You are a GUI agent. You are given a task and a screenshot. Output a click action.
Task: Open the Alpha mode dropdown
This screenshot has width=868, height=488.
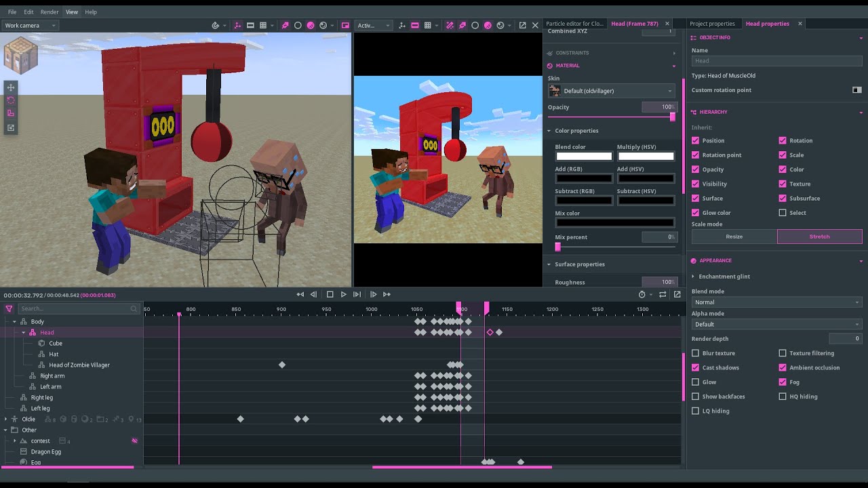point(776,324)
